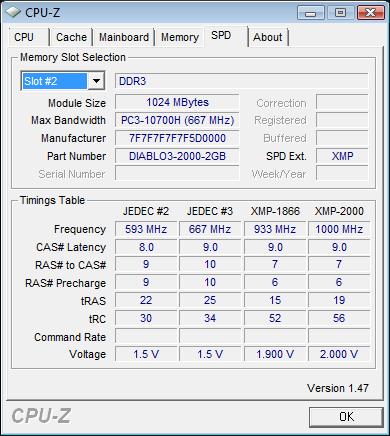Click the OK button
Screen dimensions: 390x436
[346, 416]
